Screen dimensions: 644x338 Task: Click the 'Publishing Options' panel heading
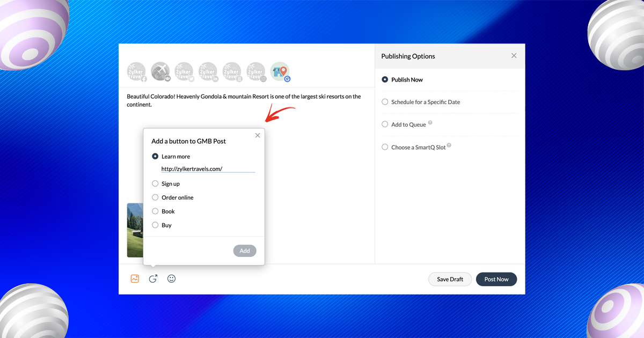click(408, 56)
